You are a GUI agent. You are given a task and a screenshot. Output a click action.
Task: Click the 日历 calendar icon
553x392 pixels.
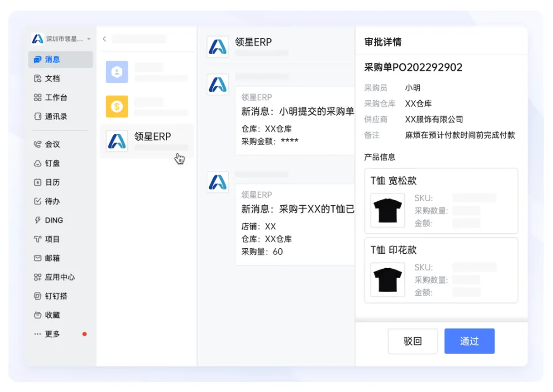click(38, 182)
